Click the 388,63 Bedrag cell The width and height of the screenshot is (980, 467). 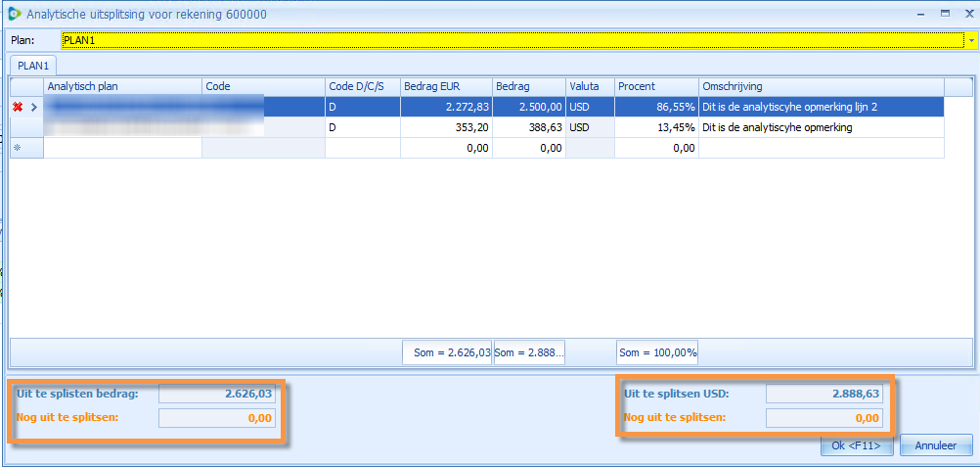[529, 127]
